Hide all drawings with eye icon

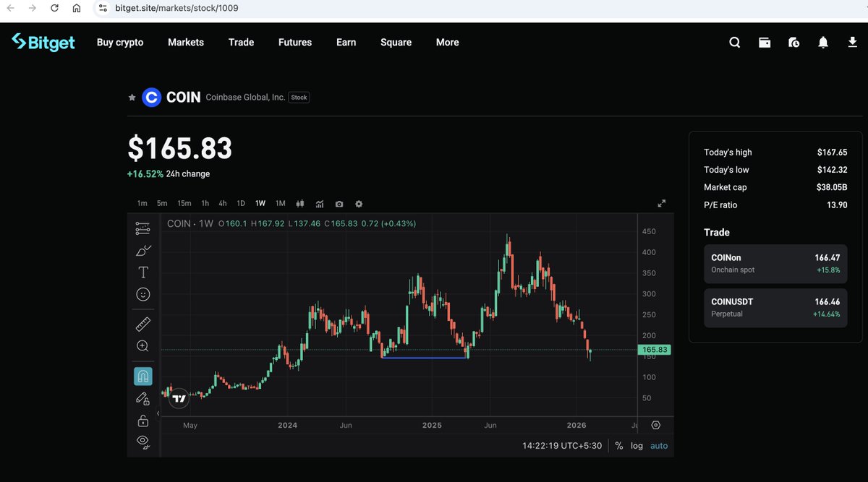[x=142, y=442]
